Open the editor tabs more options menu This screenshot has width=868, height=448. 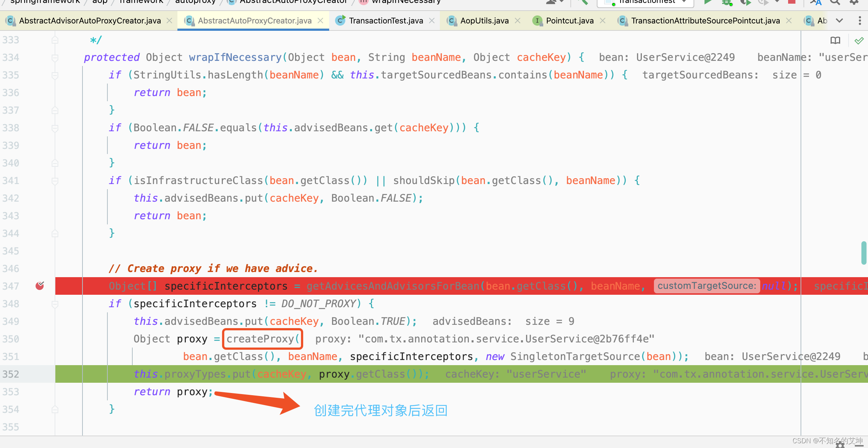tap(860, 21)
